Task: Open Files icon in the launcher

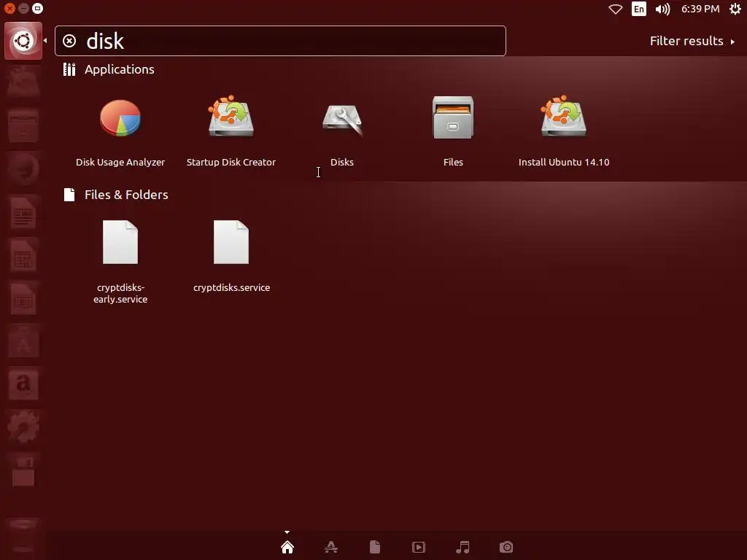Action: 23,126
